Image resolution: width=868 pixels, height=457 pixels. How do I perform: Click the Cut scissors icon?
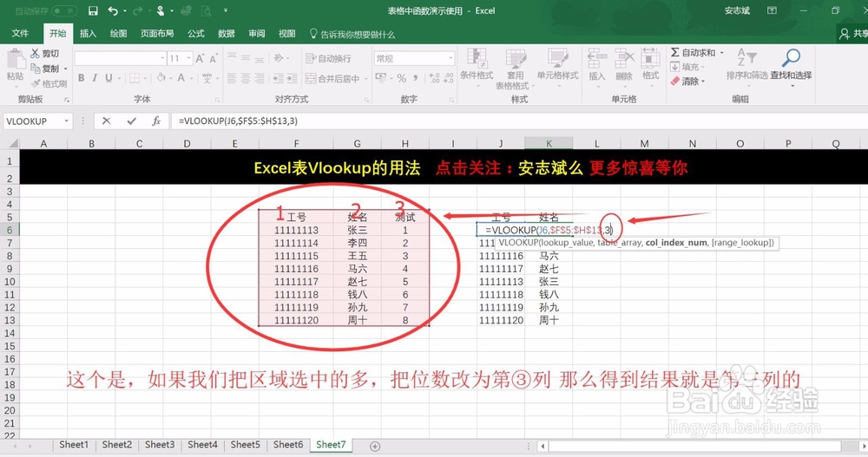(x=35, y=53)
